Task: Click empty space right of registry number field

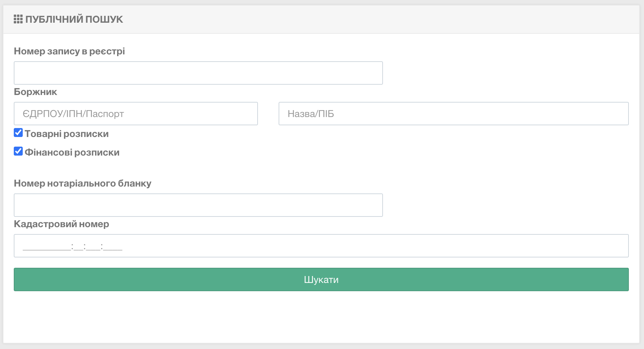Action: [506, 73]
